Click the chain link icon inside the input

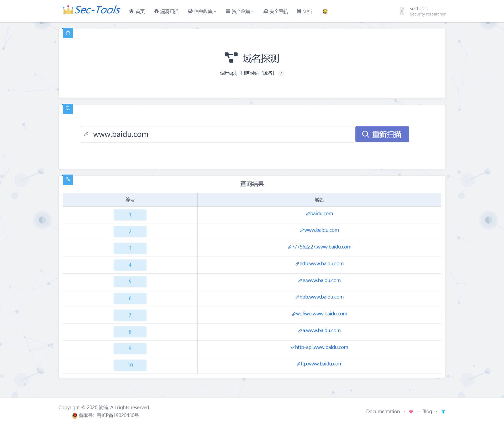click(86, 134)
